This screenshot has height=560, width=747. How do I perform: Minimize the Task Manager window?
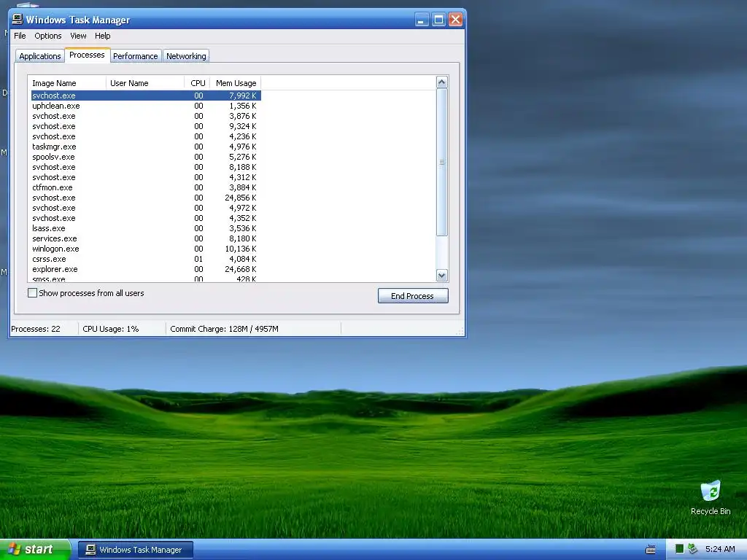[x=421, y=20]
